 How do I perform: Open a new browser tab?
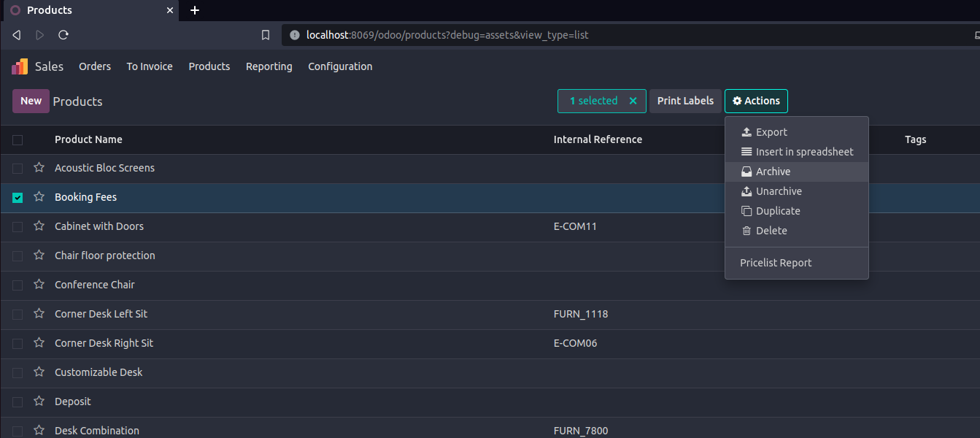coord(195,10)
